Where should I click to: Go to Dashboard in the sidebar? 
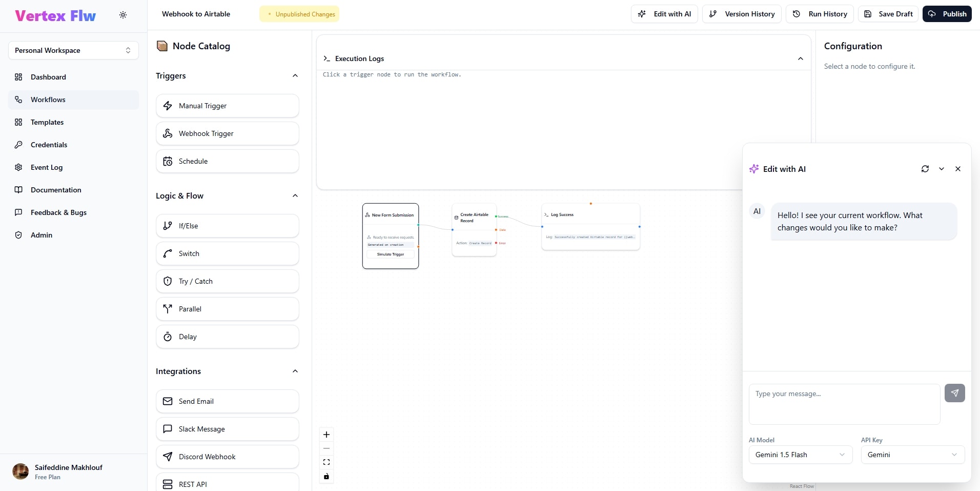(x=73, y=77)
